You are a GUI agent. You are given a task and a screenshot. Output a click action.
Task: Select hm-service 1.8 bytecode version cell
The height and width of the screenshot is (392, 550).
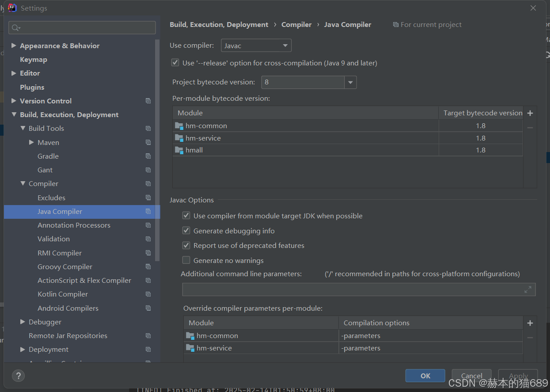click(481, 138)
